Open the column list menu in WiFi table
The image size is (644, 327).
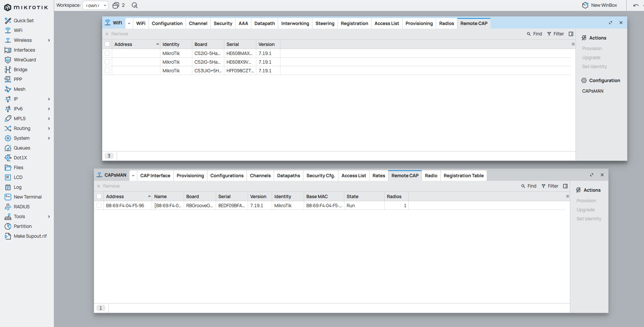573,44
